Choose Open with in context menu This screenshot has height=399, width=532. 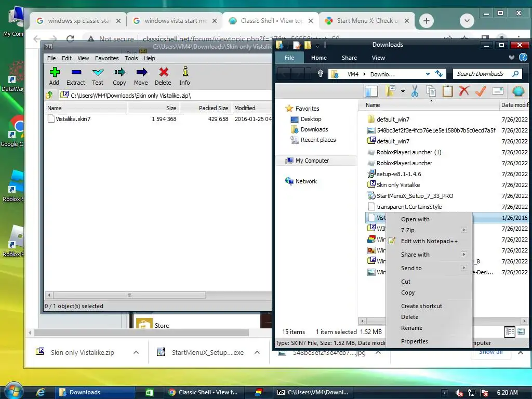pos(415,219)
